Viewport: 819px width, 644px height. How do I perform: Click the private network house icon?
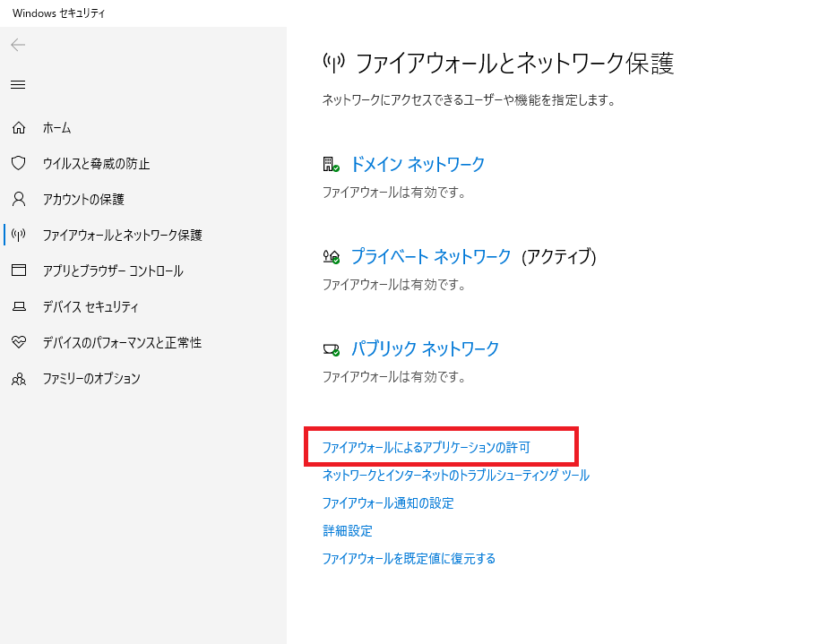[x=332, y=256]
